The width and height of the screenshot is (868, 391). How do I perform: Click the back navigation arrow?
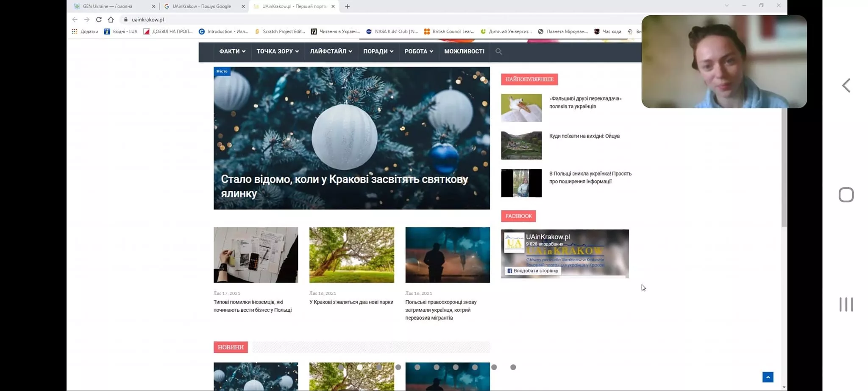click(75, 19)
